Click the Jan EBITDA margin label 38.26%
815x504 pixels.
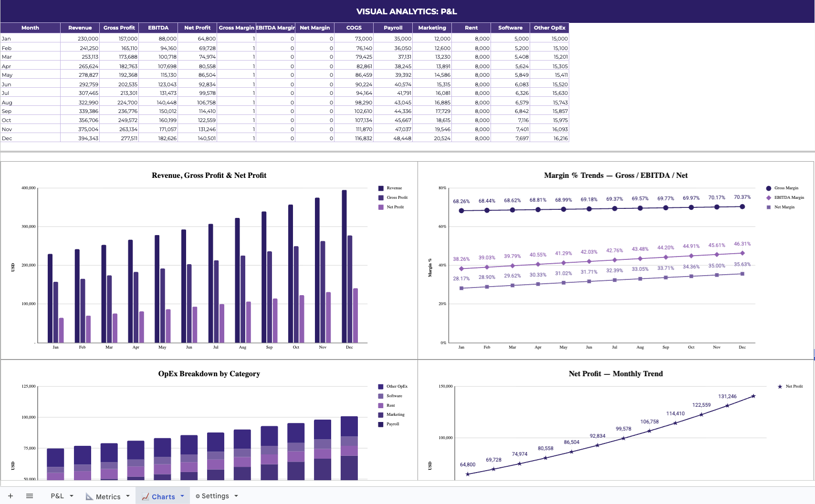tap(461, 259)
